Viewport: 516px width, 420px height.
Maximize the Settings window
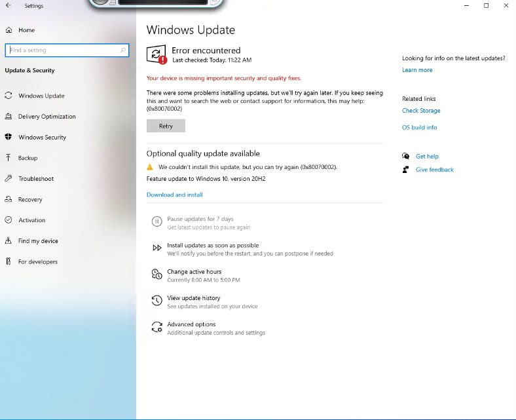[x=486, y=6]
